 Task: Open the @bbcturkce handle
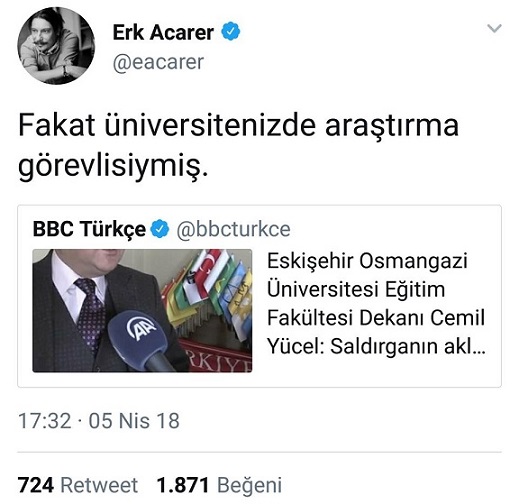(233, 229)
